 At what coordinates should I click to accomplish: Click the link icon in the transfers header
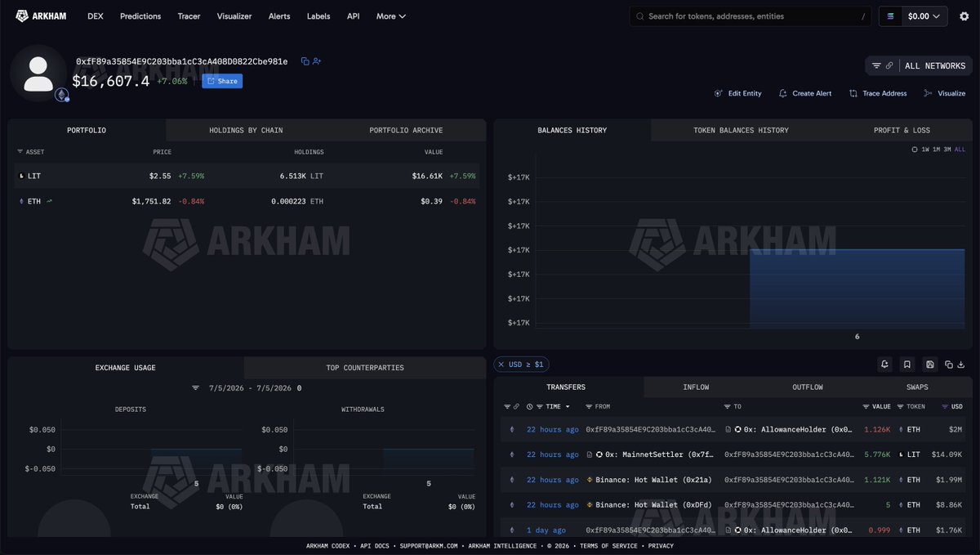pos(516,406)
